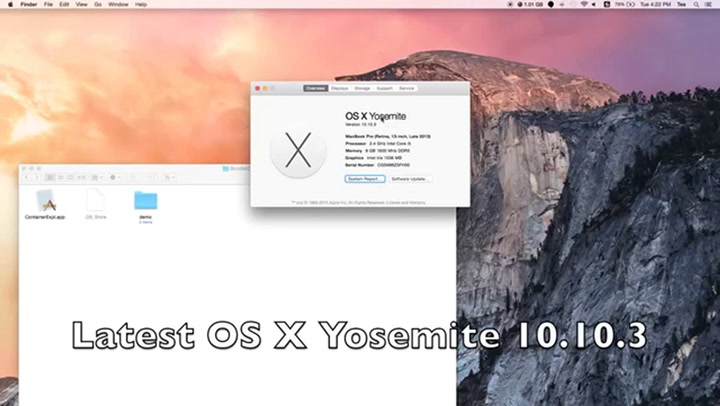
Task: Close the About This Mac window
Action: click(258, 88)
